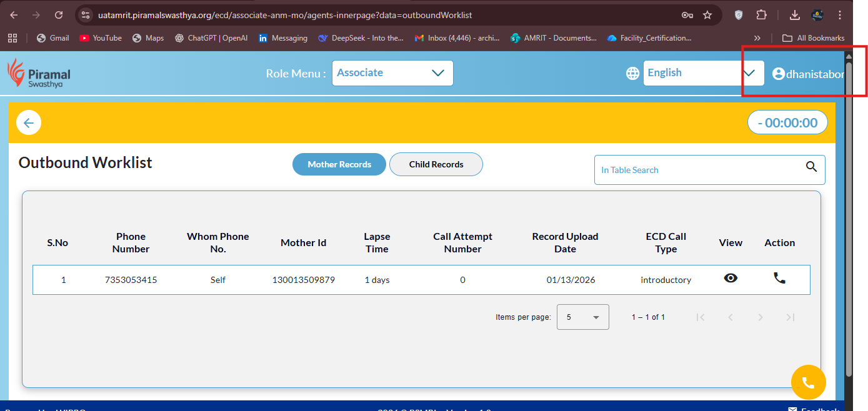The image size is (868, 411).
Task: Click the user profile avatar icon
Action: [778, 74]
